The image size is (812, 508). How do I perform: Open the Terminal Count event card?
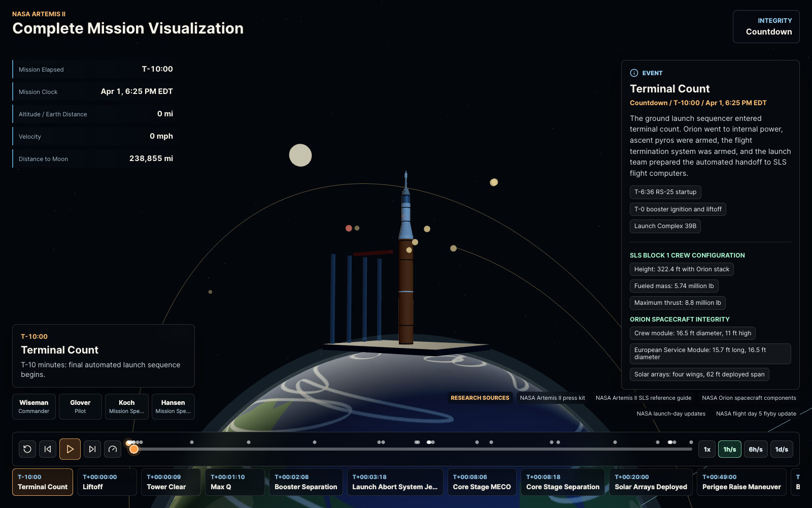[x=43, y=482]
